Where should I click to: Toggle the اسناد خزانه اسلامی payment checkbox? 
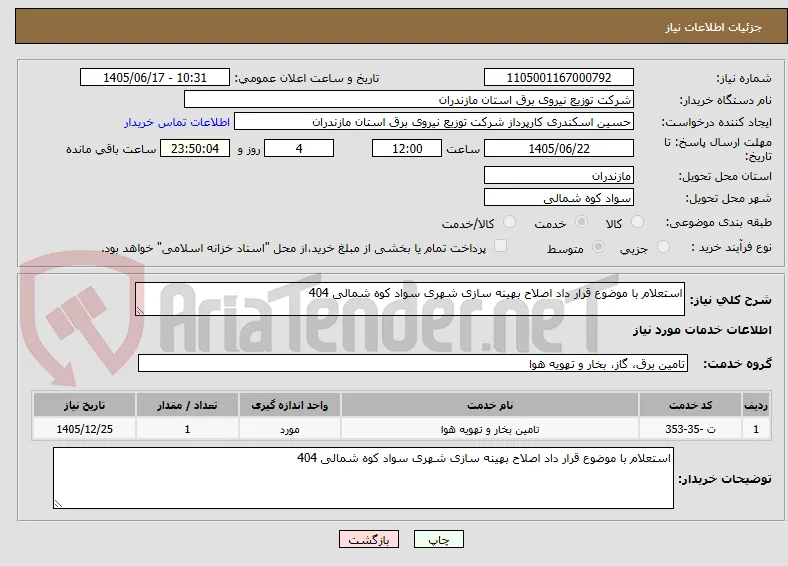click(x=500, y=246)
